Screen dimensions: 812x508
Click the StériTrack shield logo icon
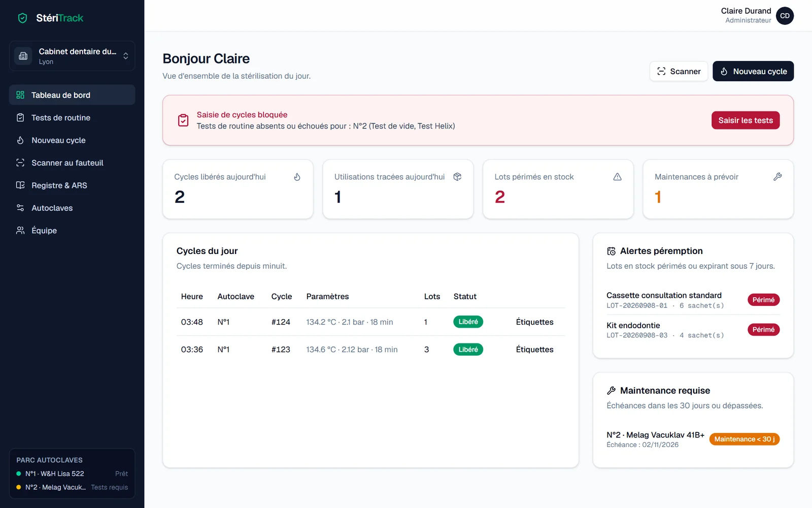coord(22,18)
